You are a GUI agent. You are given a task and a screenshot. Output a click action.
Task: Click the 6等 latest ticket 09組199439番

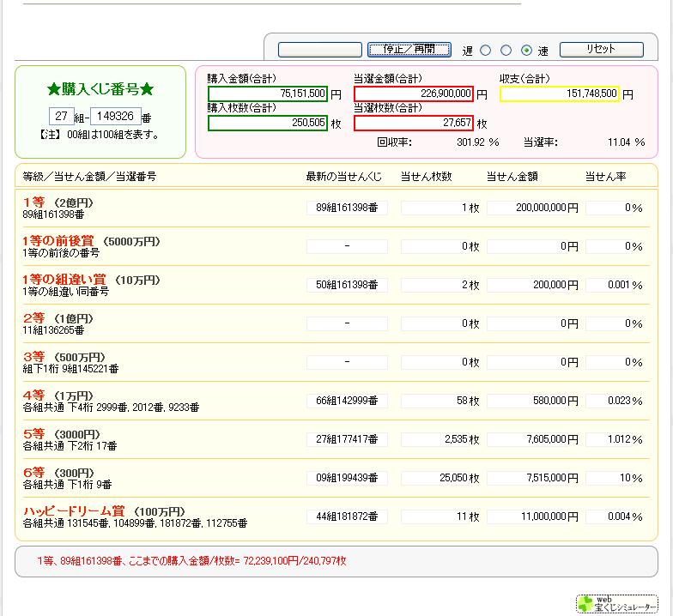click(x=347, y=478)
